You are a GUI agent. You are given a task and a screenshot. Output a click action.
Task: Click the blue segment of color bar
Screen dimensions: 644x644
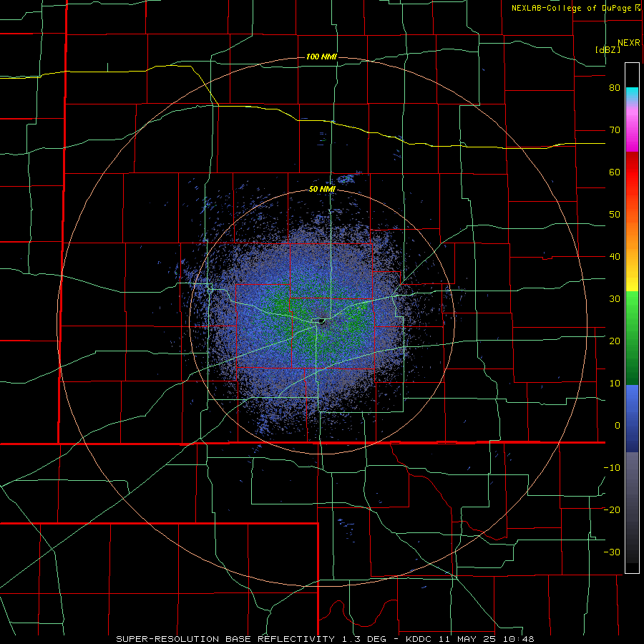632,419
